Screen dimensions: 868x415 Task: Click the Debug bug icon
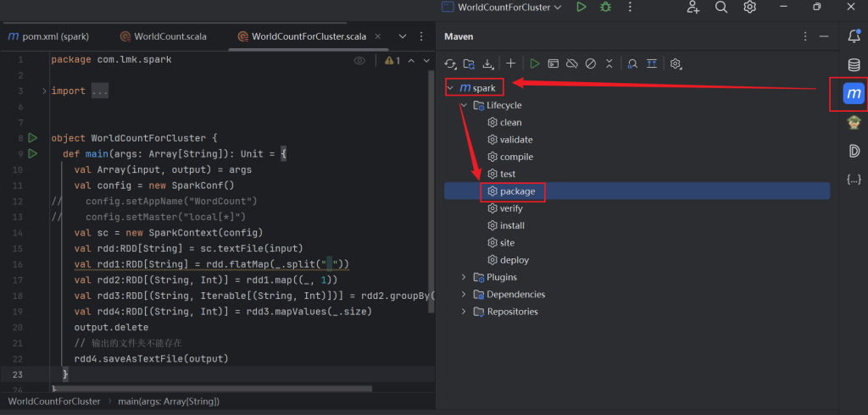pos(605,8)
